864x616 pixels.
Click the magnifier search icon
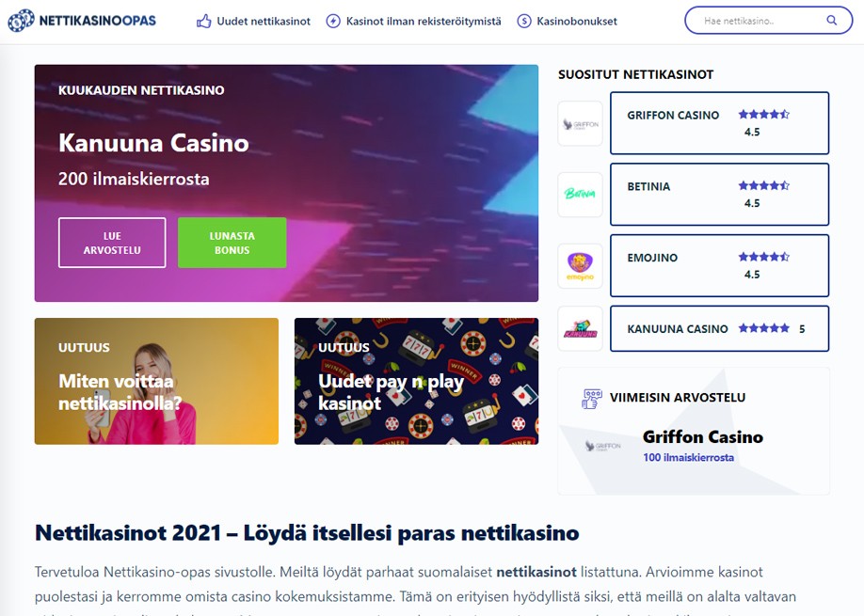[x=831, y=21]
